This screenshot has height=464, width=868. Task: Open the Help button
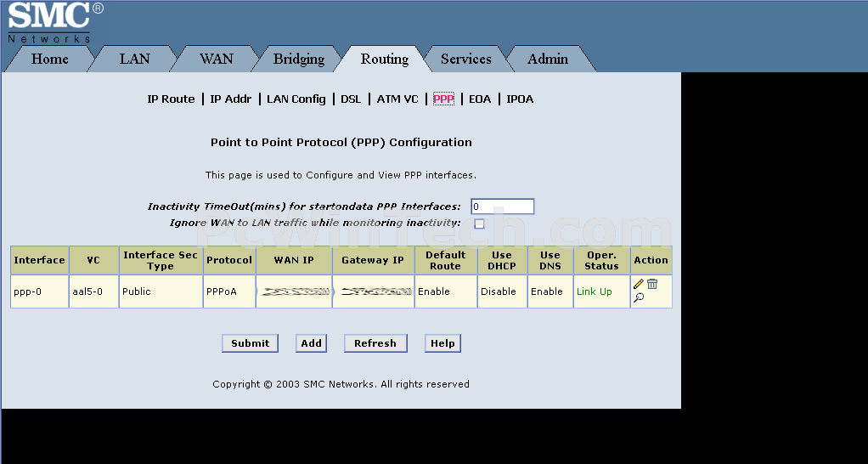click(x=442, y=343)
